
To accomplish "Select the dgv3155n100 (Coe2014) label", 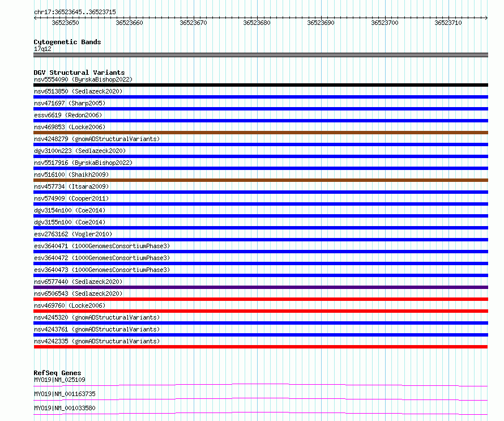I will [x=70, y=222].
